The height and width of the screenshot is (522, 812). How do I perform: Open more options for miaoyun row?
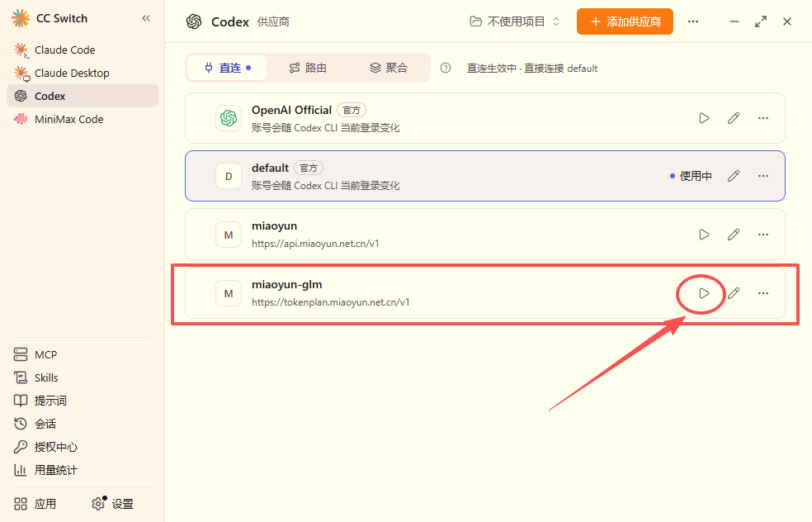tap(762, 235)
